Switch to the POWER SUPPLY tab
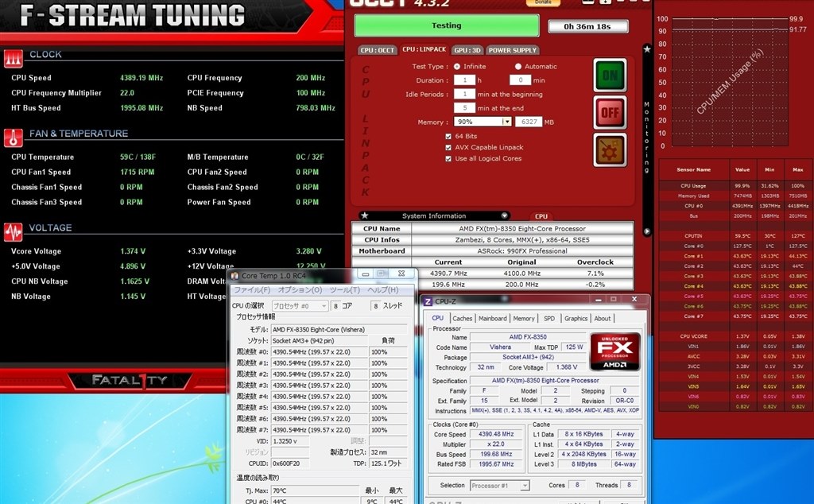 coord(513,50)
